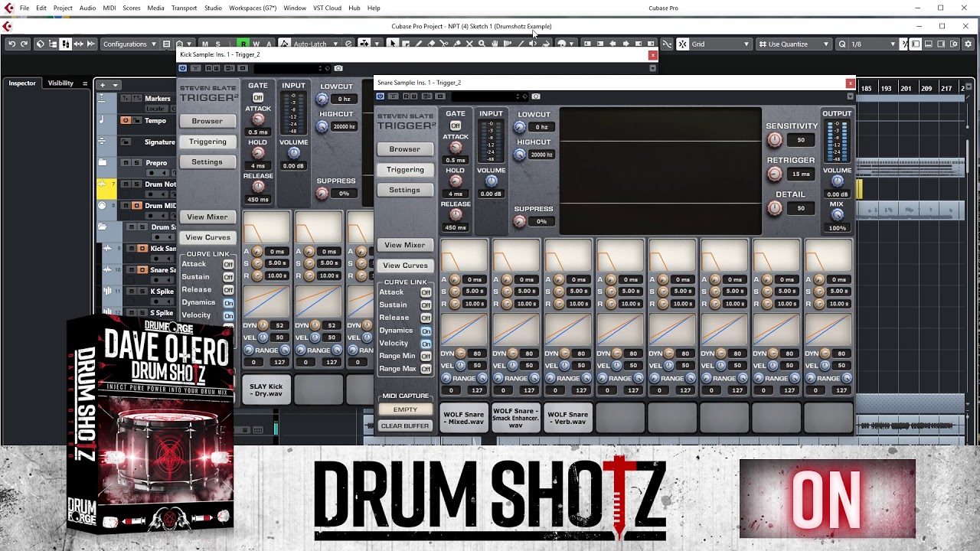
Task: Show the lower zone panel icon
Action: click(x=927, y=44)
